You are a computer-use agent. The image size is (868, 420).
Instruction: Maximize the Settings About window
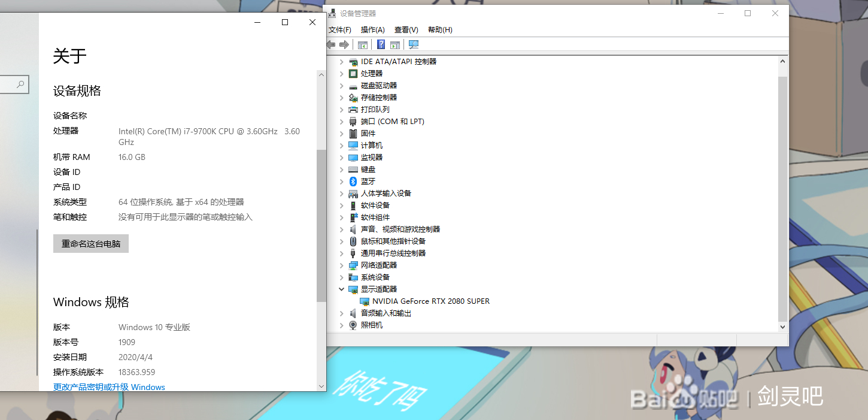pos(285,22)
